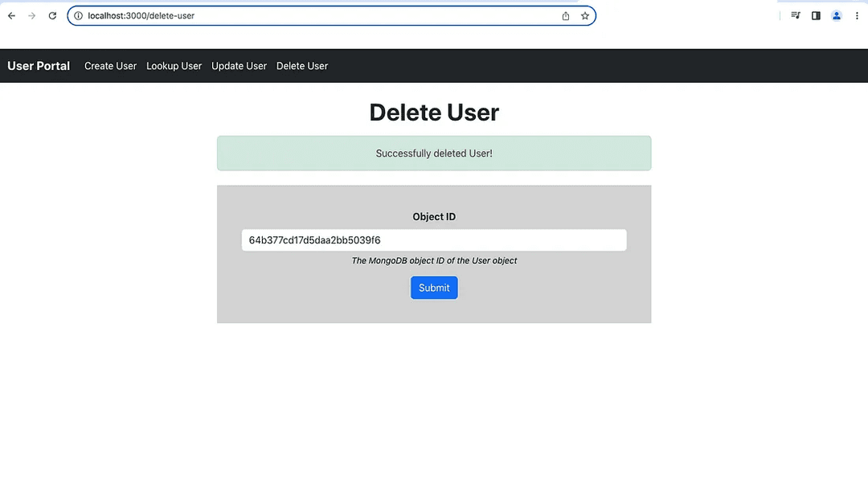
Task: Bookmark this page with the star icon
Action: 585,16
